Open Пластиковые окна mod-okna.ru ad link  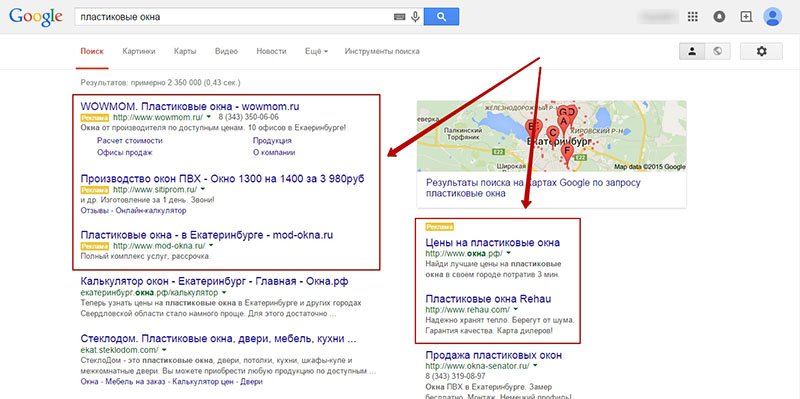pos(207,235)
